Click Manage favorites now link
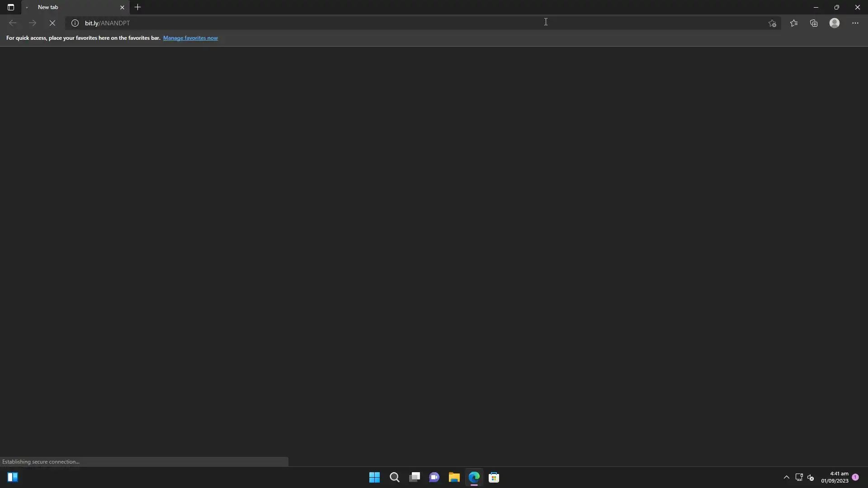Image resolution: width=868 pixels, height=488 pixels. (x=190, y=38)
